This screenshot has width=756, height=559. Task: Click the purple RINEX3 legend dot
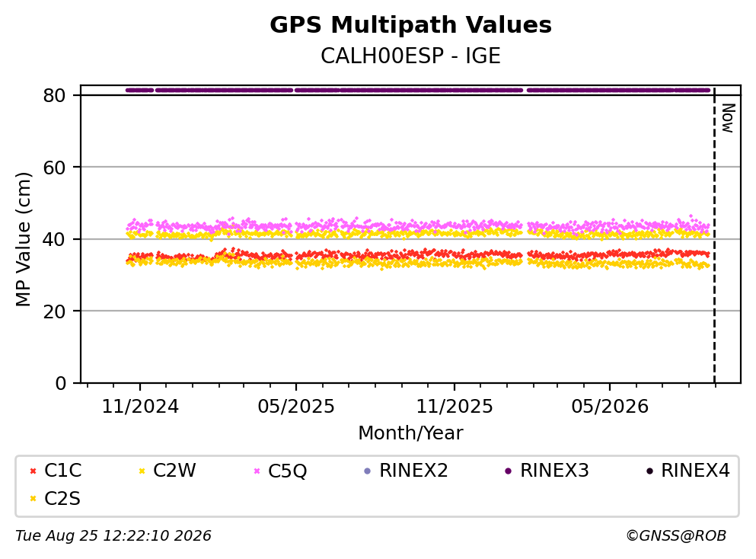click(x=508, y=471)
